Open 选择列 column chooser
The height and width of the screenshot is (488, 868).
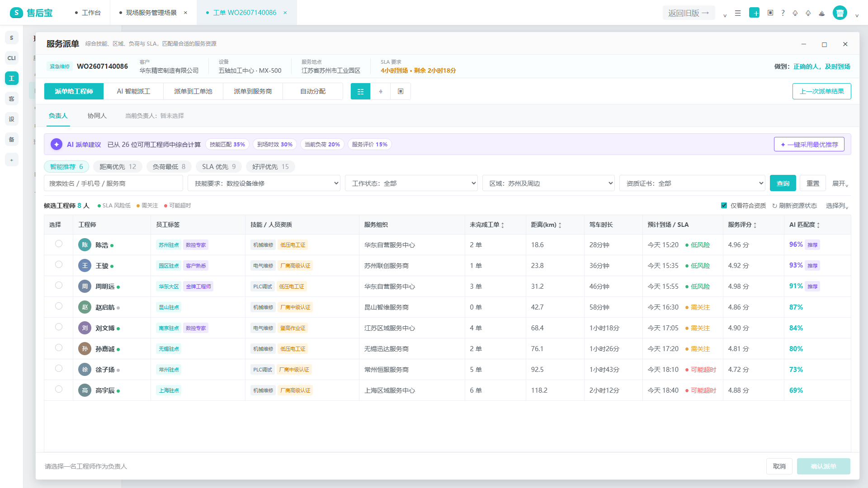837,206
